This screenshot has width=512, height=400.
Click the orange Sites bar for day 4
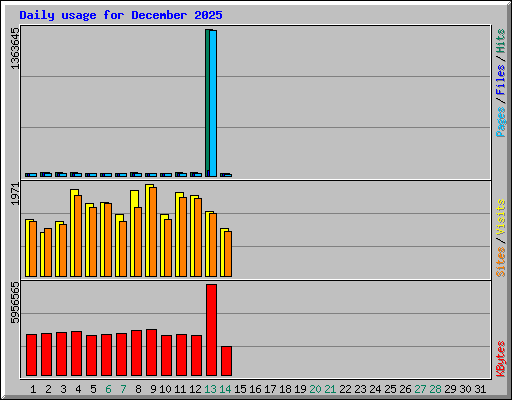pyautogui.click(x=78, y=236)
